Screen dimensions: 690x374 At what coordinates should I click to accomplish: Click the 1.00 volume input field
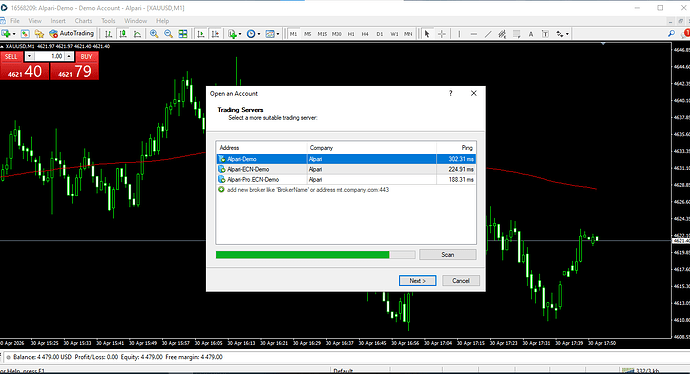49,56
